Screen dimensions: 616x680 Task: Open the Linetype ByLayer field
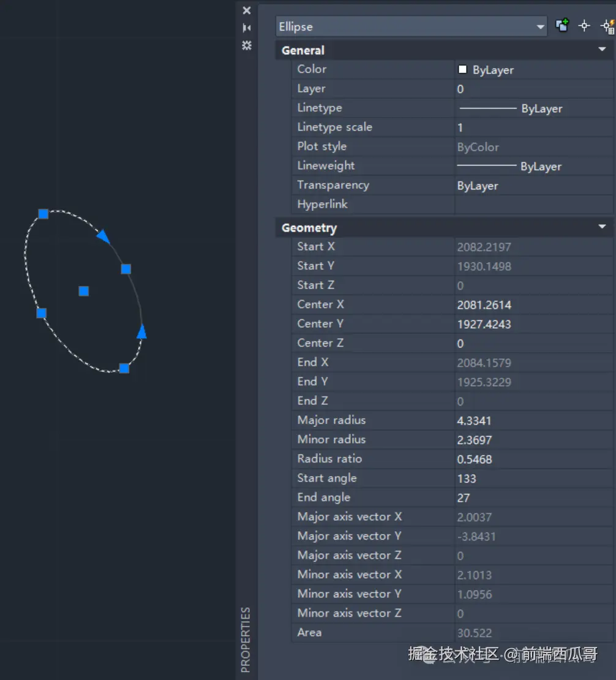pos(534,108)
